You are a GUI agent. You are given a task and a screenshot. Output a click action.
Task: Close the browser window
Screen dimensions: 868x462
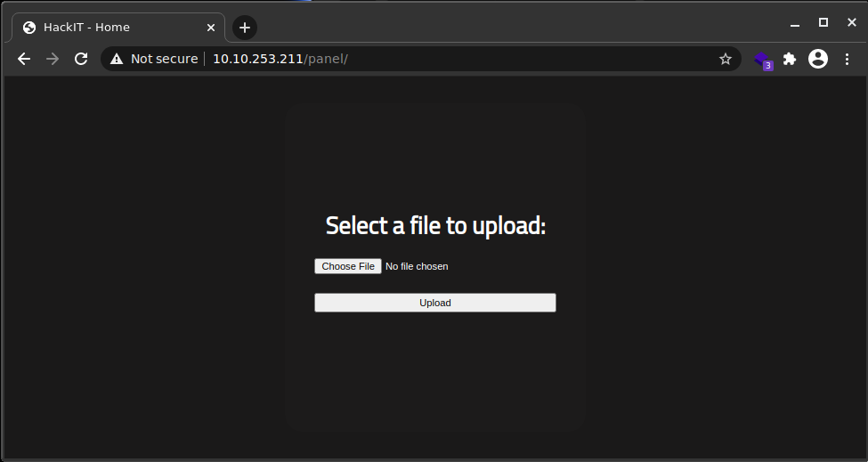pyautogui.click(x=852, y=22)
